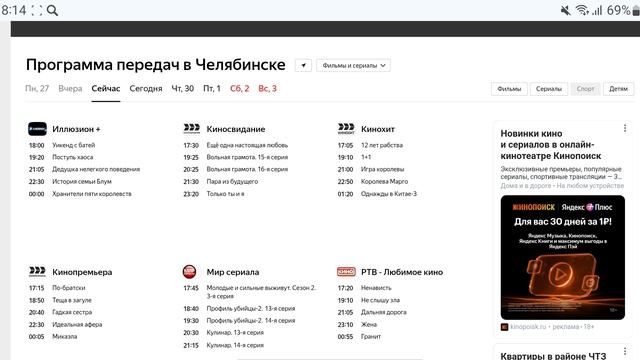640x360 pixels.
Task: Open the Новинки кино и сериалов ad headline
Action: (551, 144)
